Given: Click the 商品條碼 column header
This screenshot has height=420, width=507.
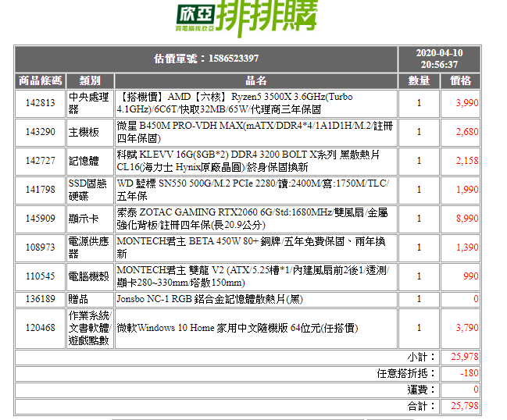Looking at the screenshot, I should (41, 80).
